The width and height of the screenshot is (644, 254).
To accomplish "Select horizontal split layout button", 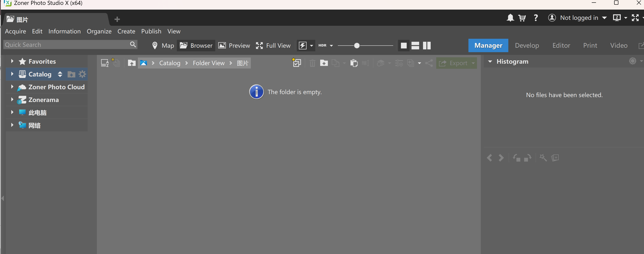I will coord(415,45).
